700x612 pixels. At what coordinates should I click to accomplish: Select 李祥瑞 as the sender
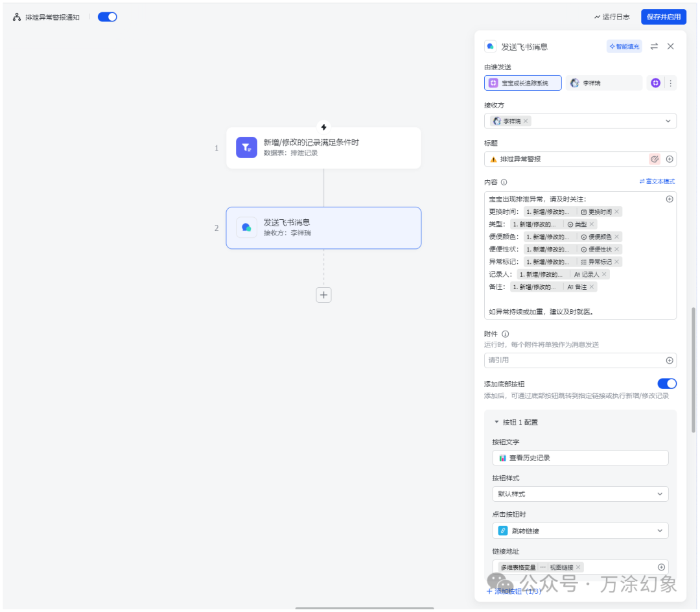point(604,83)
